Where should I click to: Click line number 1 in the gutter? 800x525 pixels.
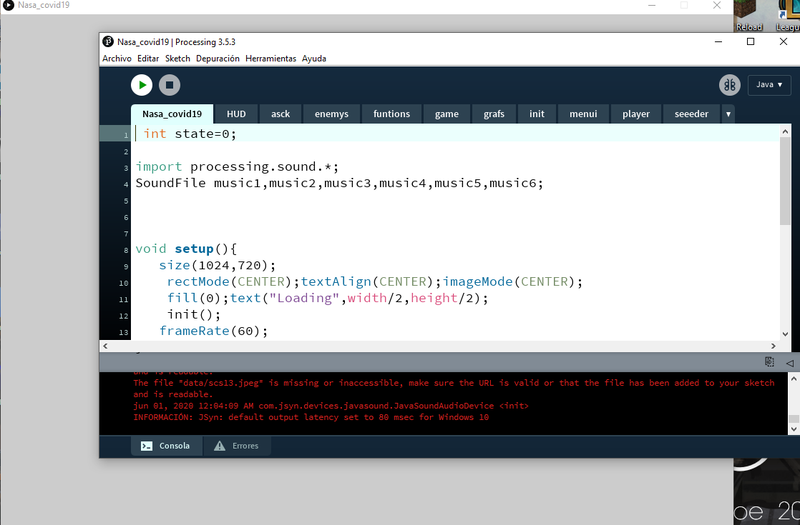tap(126, 135)
